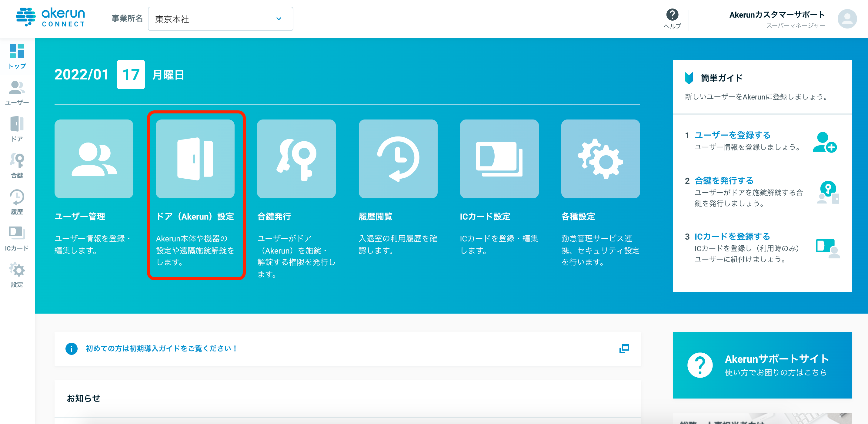Viewport: 868px width, 424px height.
Task: Click the 2022/01 date text
Action: pos(82,75)
